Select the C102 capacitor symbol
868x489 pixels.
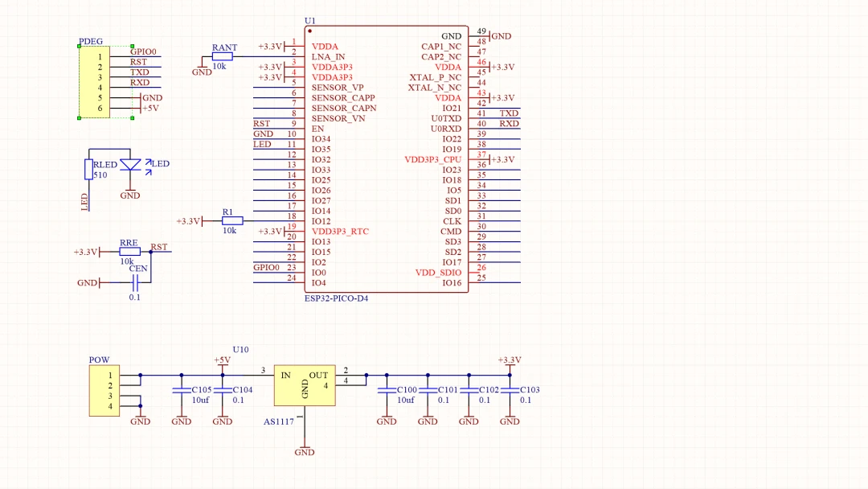click(469, 390)
